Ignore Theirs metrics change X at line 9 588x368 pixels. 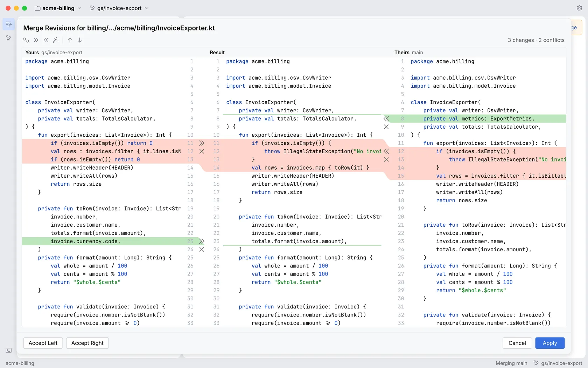(x=386, y=127)
